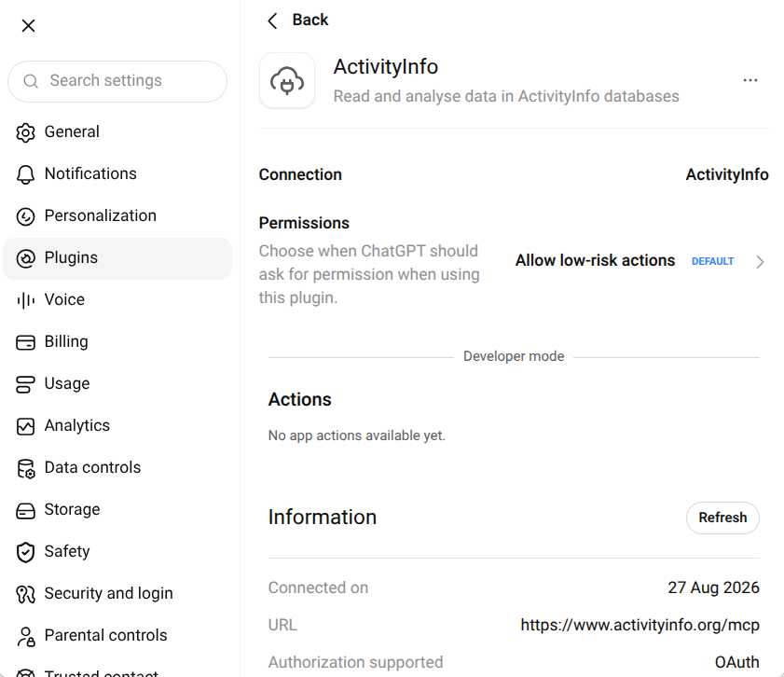Click the Actions heading

point(299,400)
